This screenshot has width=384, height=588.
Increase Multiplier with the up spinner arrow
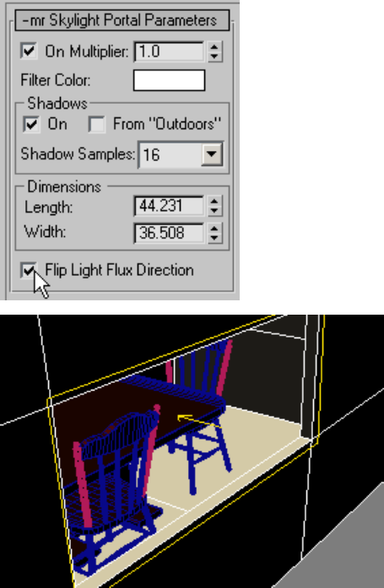(x=214, y=47)
